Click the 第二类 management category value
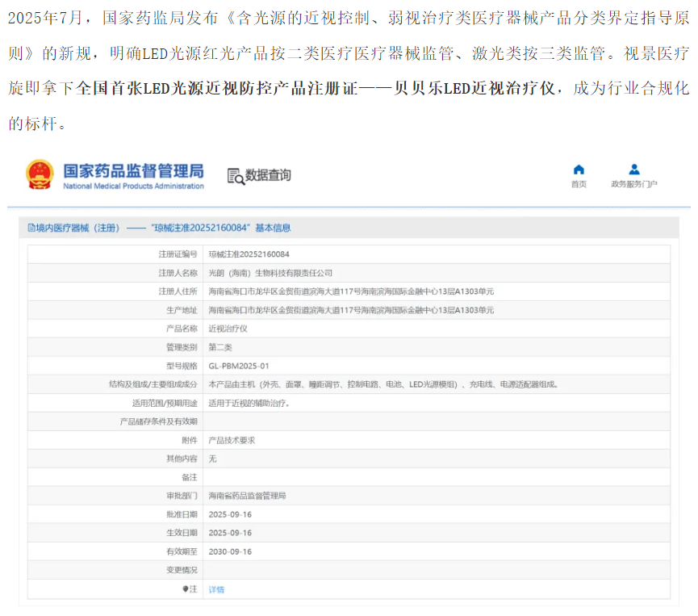The height and width of the screenshot is (616, 698). (x=222, y=347)
